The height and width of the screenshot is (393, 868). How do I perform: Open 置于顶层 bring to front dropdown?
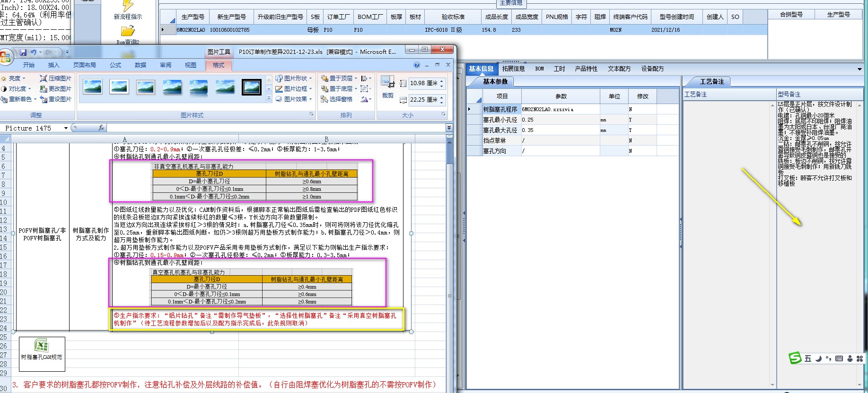pyautogui.click(x=339, y=79)
